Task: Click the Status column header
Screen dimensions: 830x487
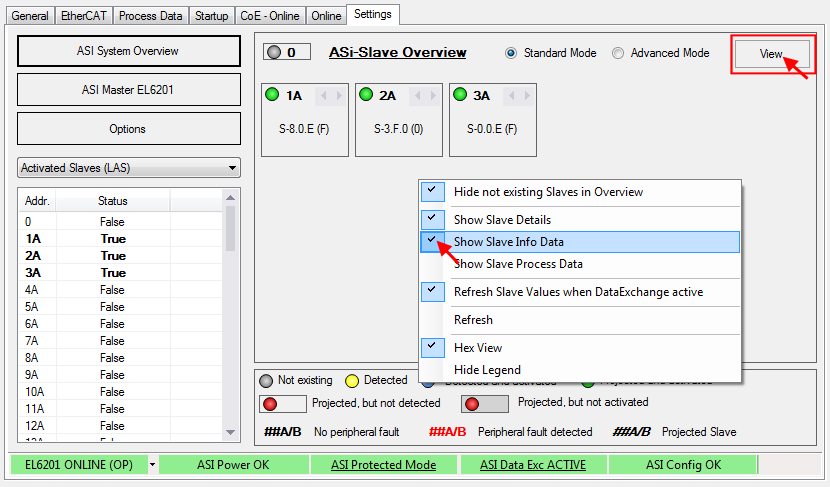Action: point(113,201)
